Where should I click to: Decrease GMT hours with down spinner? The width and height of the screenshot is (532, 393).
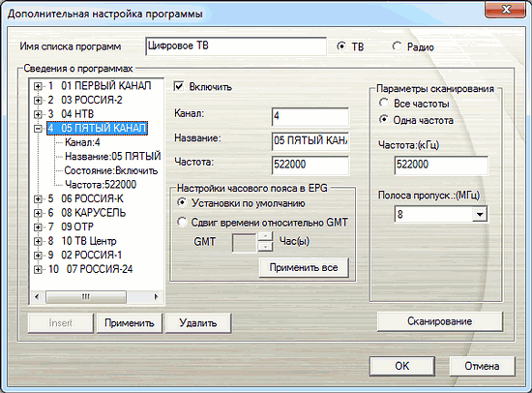[x=265, y=247]
